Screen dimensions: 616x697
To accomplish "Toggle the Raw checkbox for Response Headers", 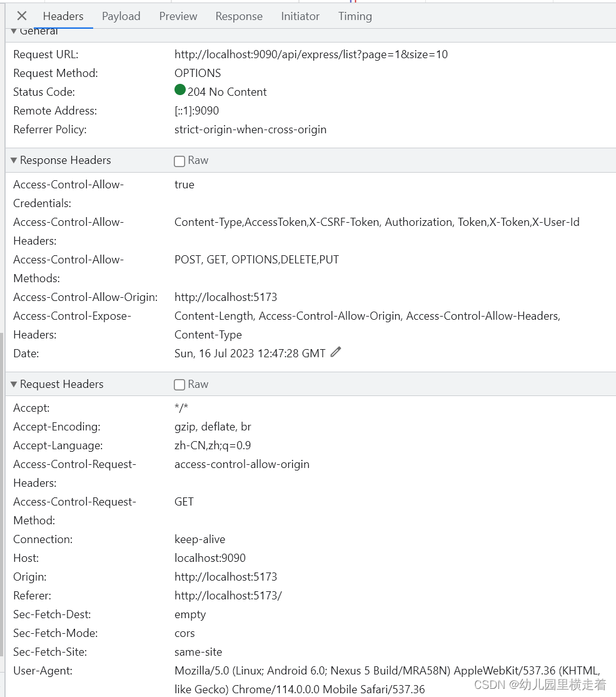I will tap(179, 160).
